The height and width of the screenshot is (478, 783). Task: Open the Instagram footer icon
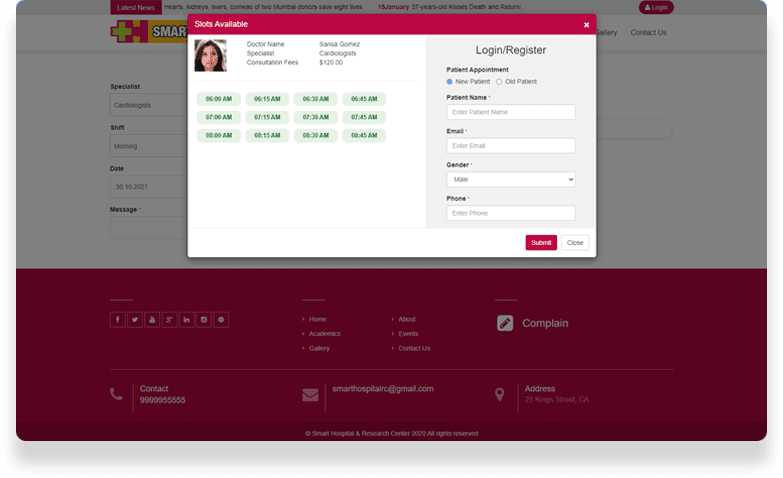point(204,320)
